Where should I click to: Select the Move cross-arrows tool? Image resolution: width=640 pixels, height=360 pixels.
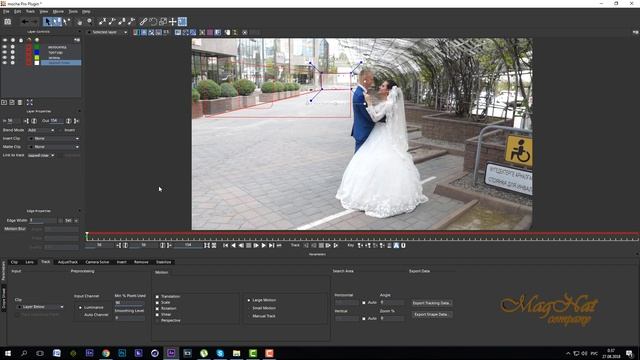173,22
